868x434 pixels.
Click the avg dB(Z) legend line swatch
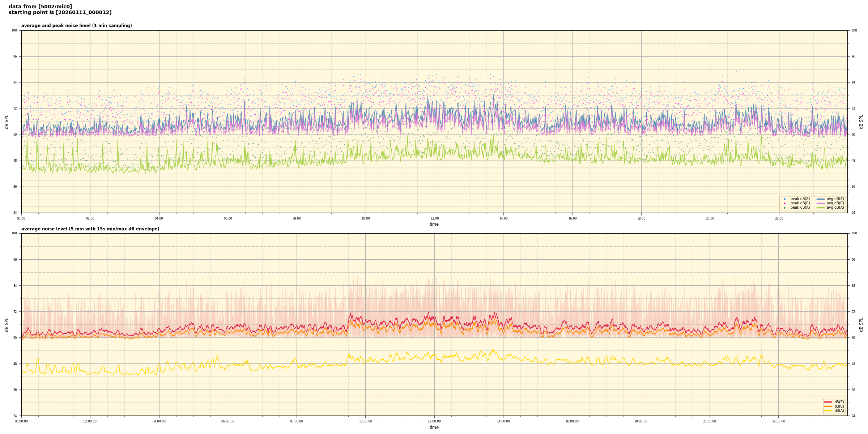[x=820, y=199]
